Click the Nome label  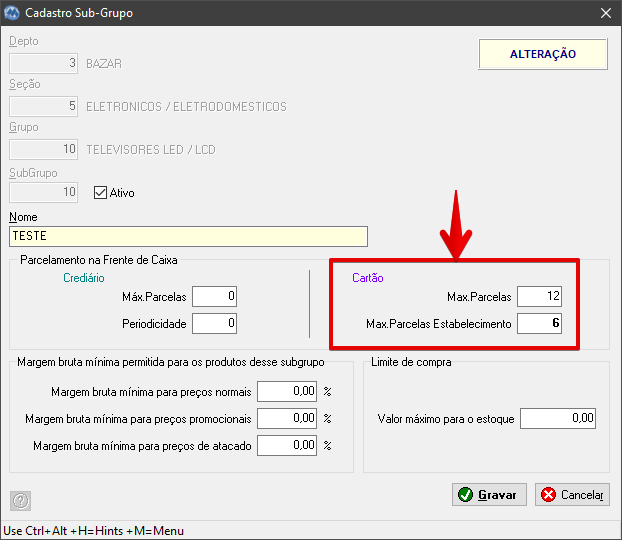click(x=23, y=217)
